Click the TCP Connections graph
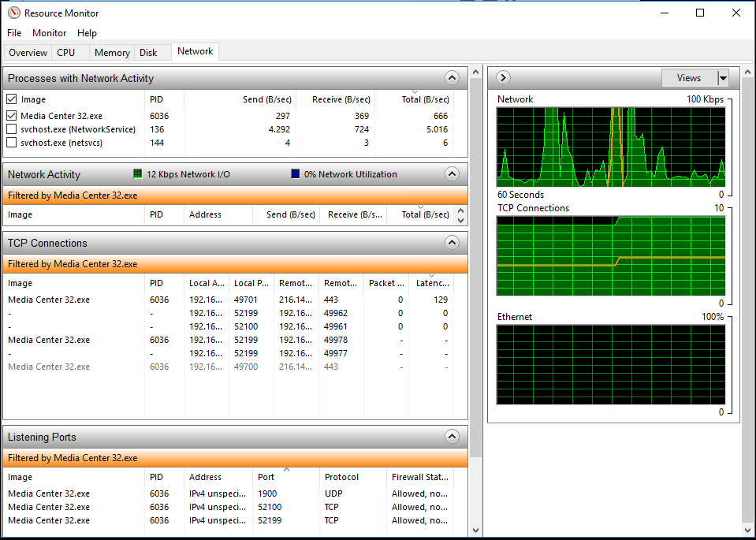The width and height of the screenshot is (756, 540). (611, 256)
